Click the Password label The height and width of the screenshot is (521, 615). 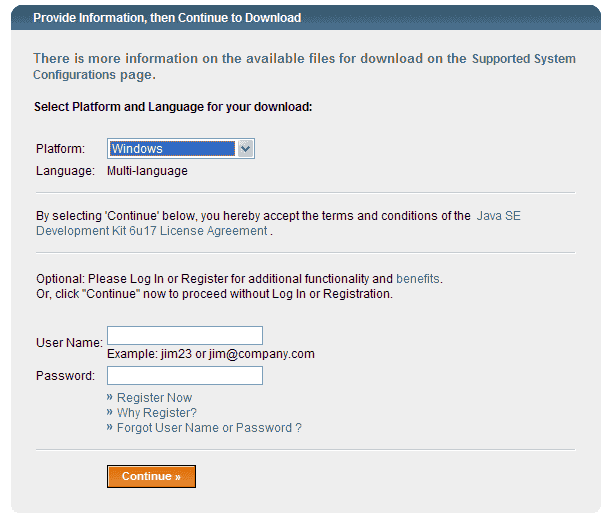[65, 376]
